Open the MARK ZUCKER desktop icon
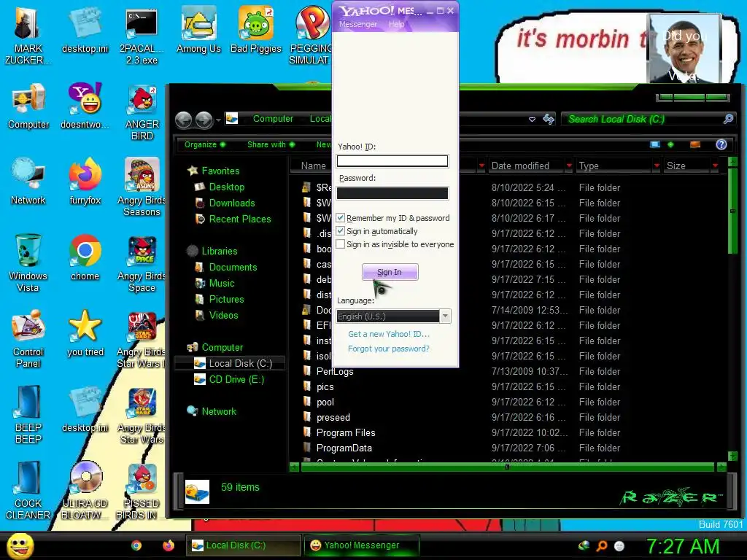The image size is (747, 560). click(28, 36)
